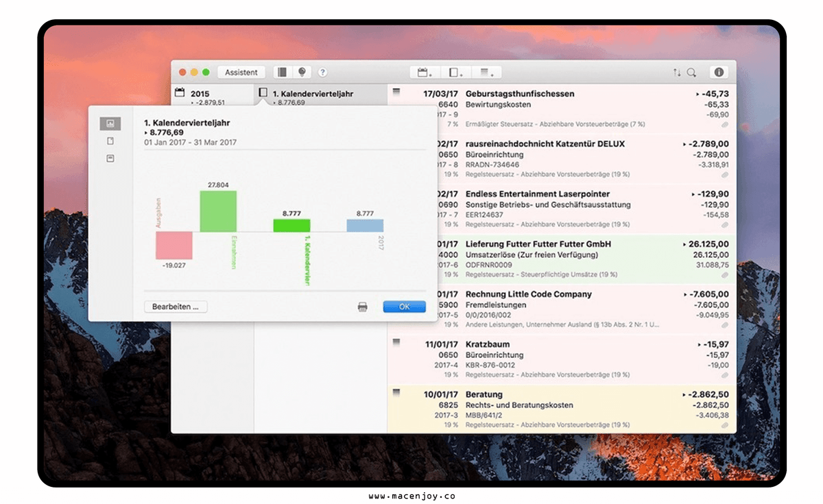Image resolution: width=823 pixels, height=504 pixels.
Task: Open the library columns view icon
Action: (x=282, y=72)
